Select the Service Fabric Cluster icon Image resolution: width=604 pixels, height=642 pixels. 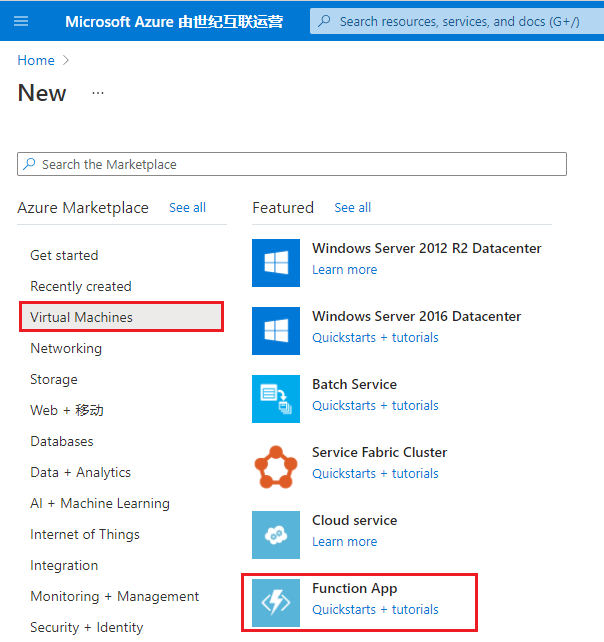[276, 466]
